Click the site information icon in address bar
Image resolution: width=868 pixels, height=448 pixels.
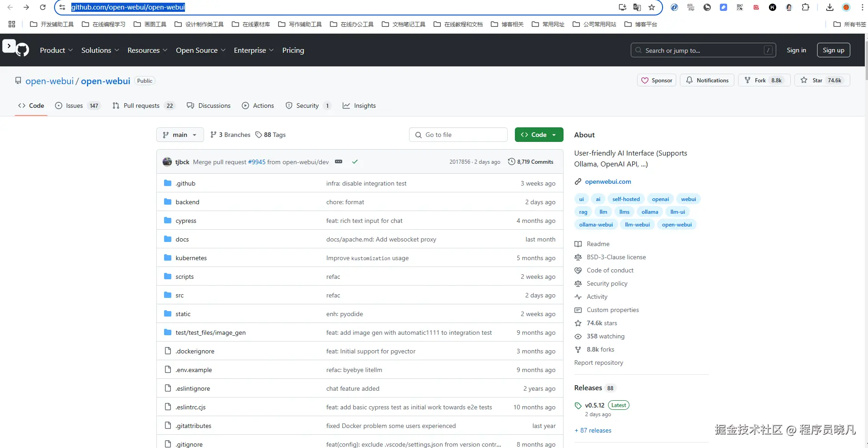pos(62,7)
